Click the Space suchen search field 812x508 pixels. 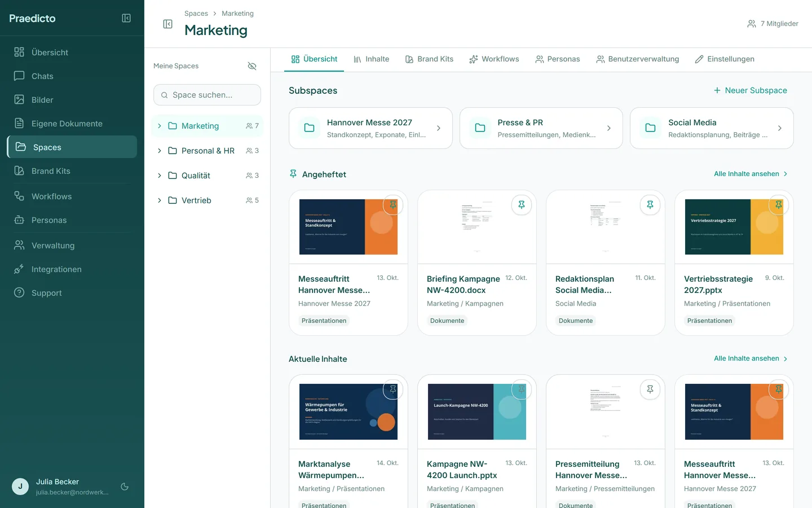point(207,95)
